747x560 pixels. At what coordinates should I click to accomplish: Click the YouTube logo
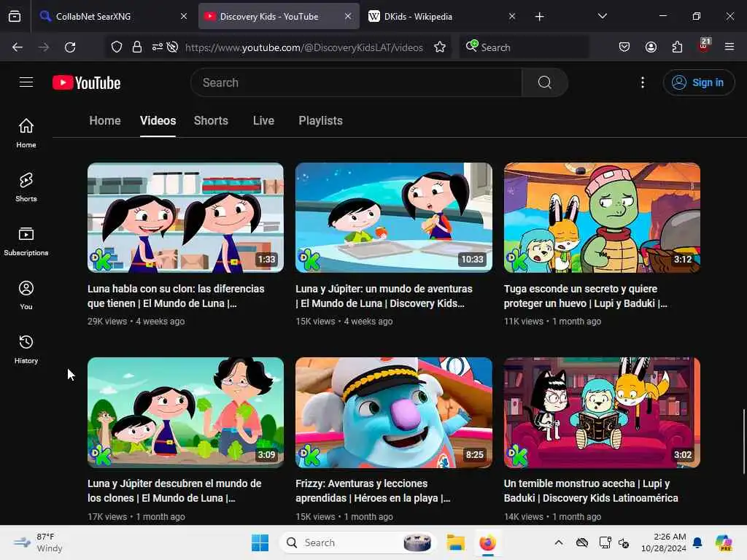pyautogui.click(x=86, y=83)
